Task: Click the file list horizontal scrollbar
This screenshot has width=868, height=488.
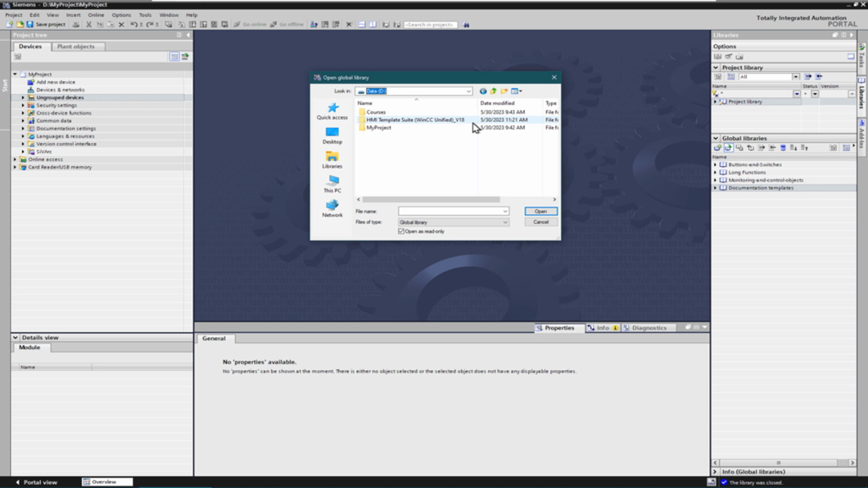Action: point(431,199)
